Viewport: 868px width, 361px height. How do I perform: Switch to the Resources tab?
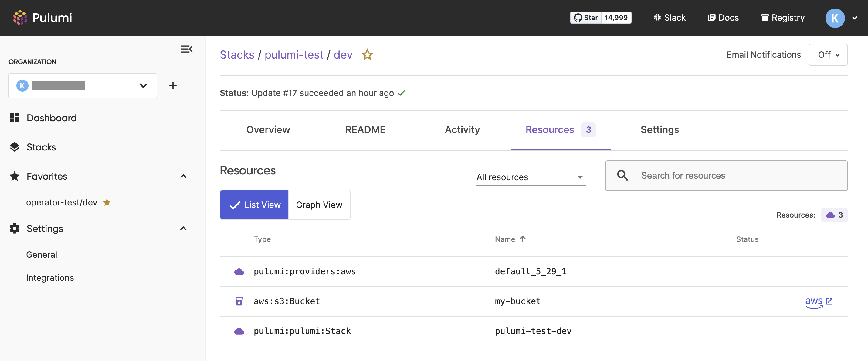(x=561, y=129)
